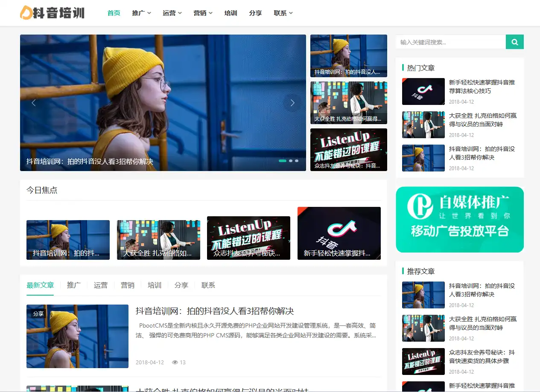Image resolution: width=540 pixels, height=392 pixels.
Task: Open 今日焦点 card 新手轻松快速掌握抖…
Action: [x=339, y=233]
